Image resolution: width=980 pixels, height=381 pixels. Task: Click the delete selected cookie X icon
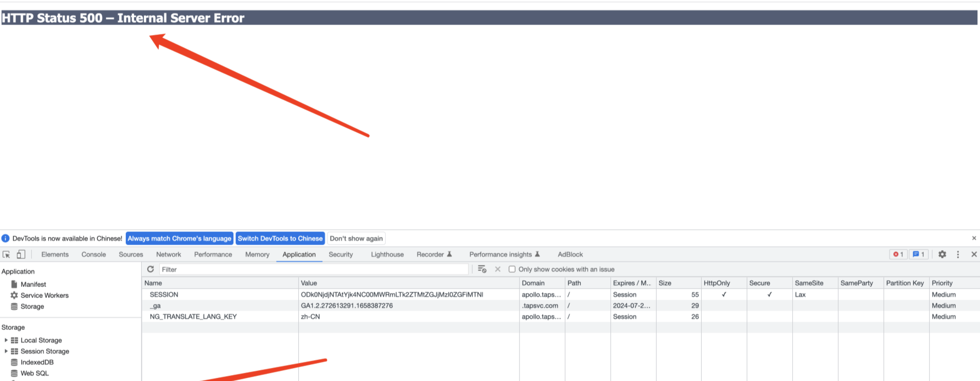click(498, 269)
